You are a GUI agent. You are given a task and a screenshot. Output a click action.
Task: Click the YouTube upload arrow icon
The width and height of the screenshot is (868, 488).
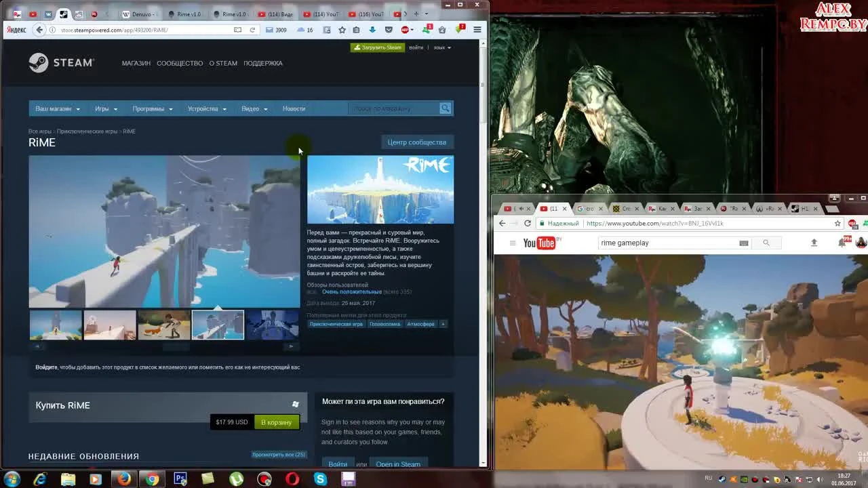(x=814, y=243)
